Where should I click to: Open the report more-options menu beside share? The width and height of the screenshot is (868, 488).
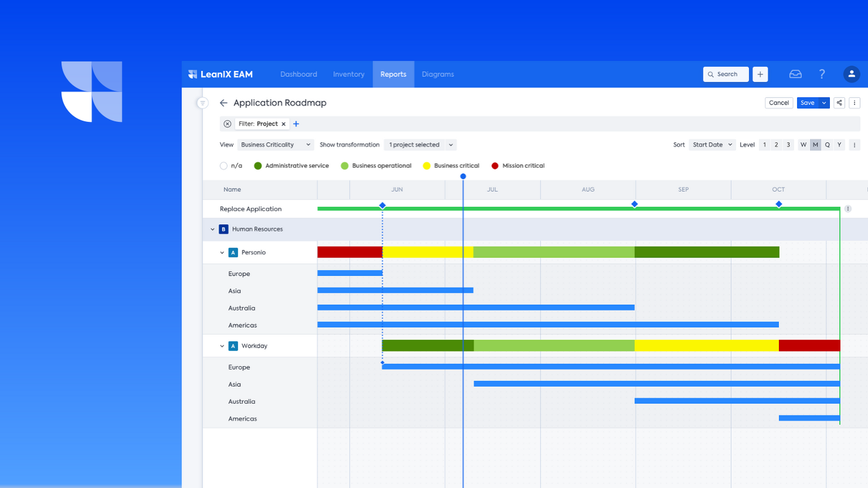coord(855,103)
